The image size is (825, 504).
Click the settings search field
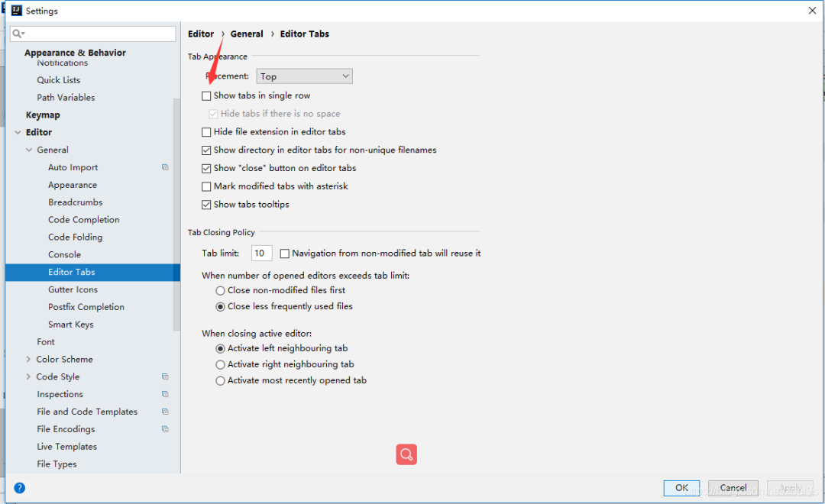(x=93, y=34)
